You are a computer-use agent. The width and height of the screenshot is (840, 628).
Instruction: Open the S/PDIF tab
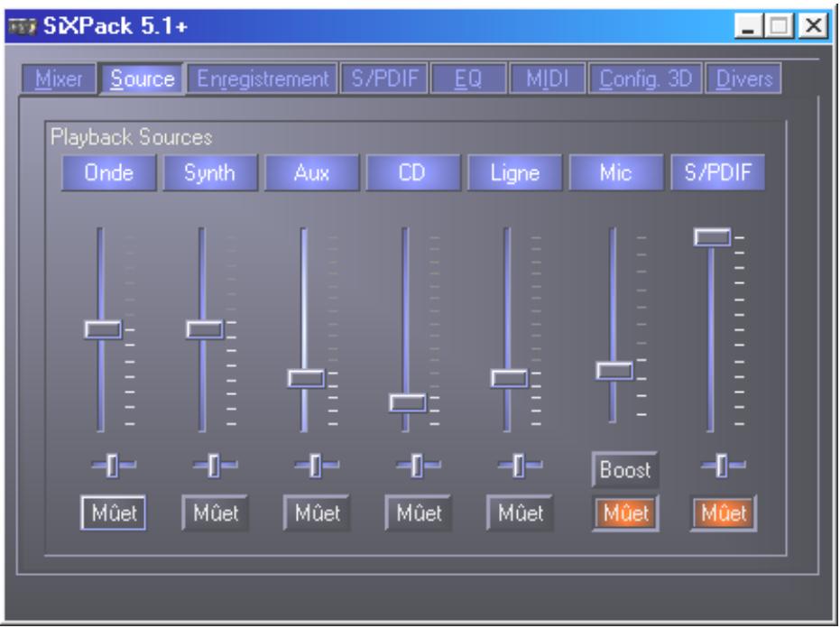[384, 78]
